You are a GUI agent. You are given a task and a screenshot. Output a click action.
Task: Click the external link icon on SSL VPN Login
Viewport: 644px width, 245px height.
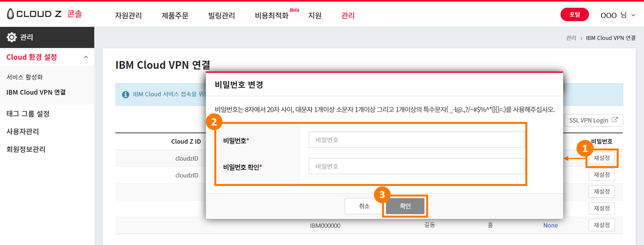pyautogui.click(x=615, y=120)
